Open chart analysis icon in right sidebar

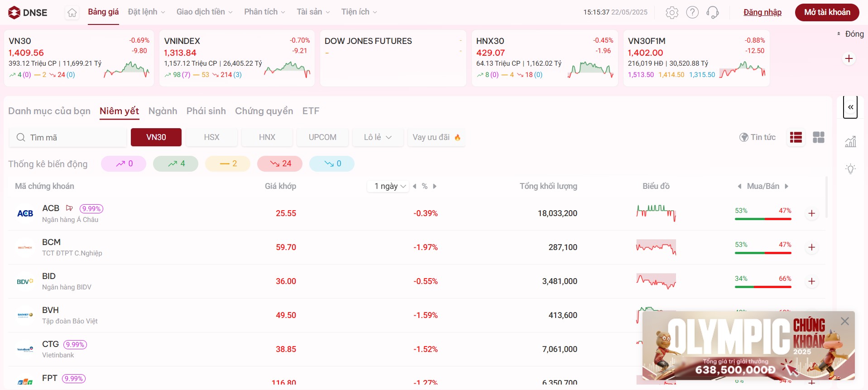pos(850,142)
